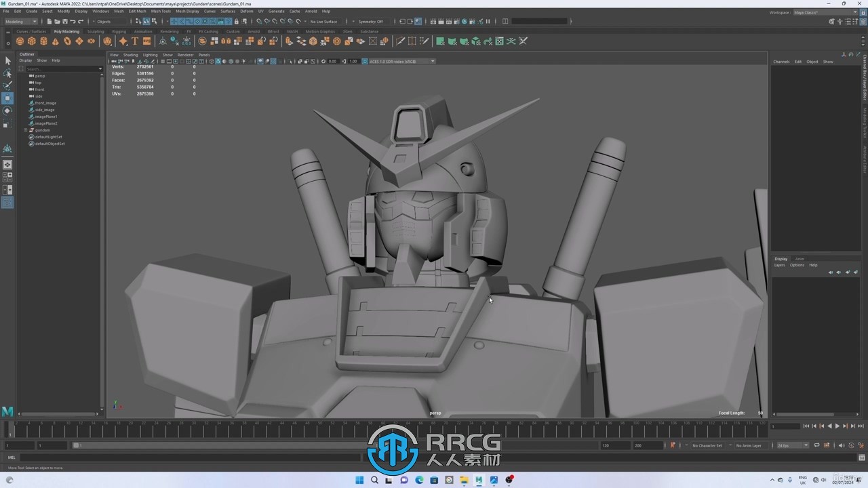Create a polygon cone from the shelf

[x=56, y=41]
